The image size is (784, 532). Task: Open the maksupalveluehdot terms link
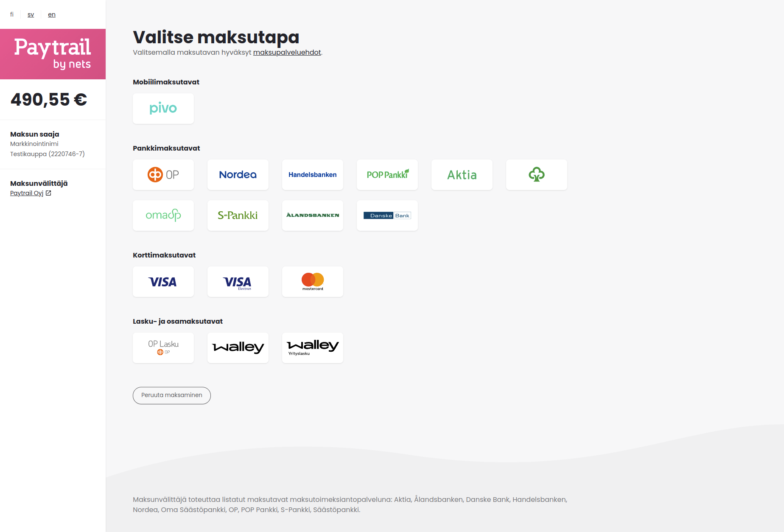287,53
